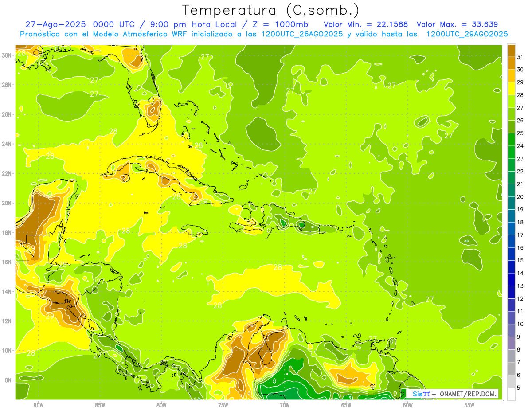Image resolution: width=532 pixels, height=411 pixels.
Task: Select the white legend swatch below 5
Action: (511, 394)
